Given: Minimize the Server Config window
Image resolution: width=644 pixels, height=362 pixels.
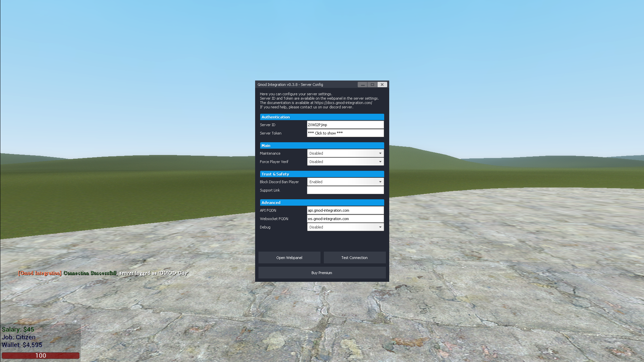Looking at the screenshot, I should point(362,85).
